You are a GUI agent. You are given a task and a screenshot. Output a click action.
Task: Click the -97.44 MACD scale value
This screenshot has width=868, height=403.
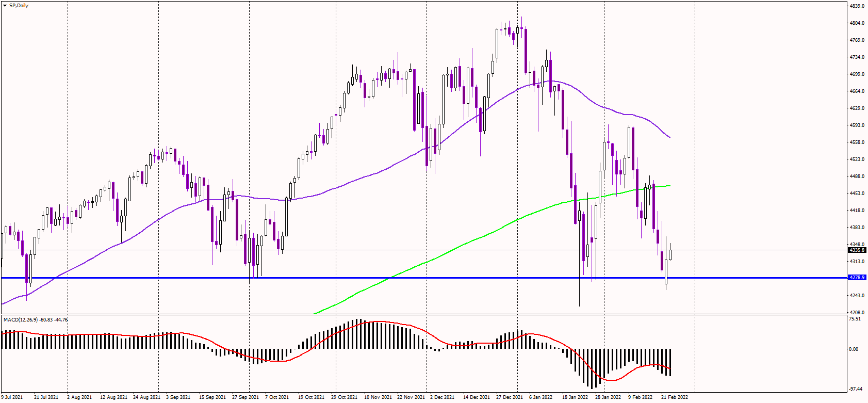click(x=855, y=389)
